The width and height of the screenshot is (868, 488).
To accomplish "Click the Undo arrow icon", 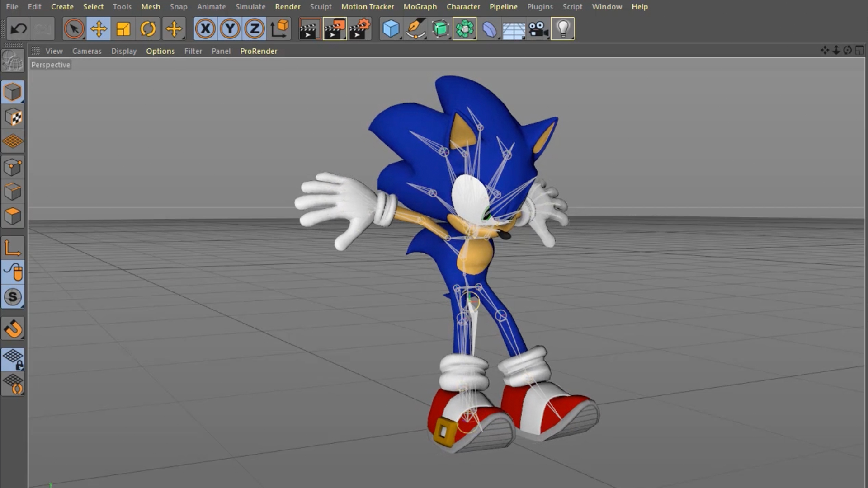I will coord(19,29).
